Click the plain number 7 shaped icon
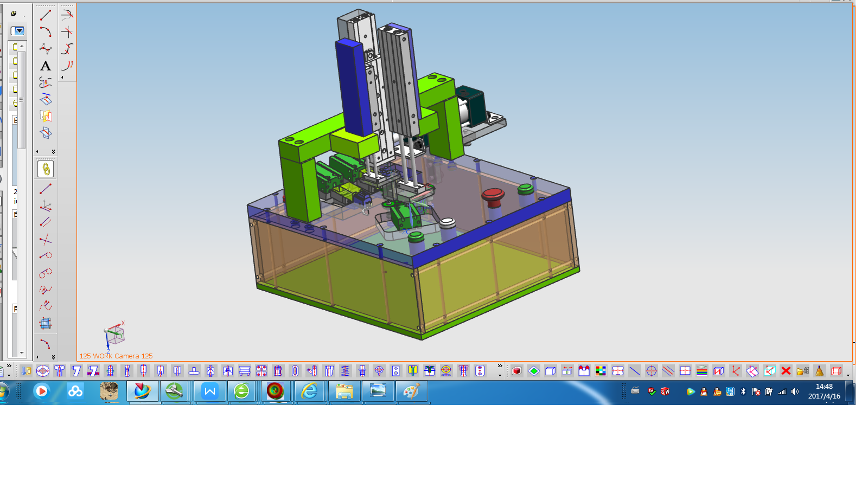The image size is (868, 488). (x=76, y=371)
